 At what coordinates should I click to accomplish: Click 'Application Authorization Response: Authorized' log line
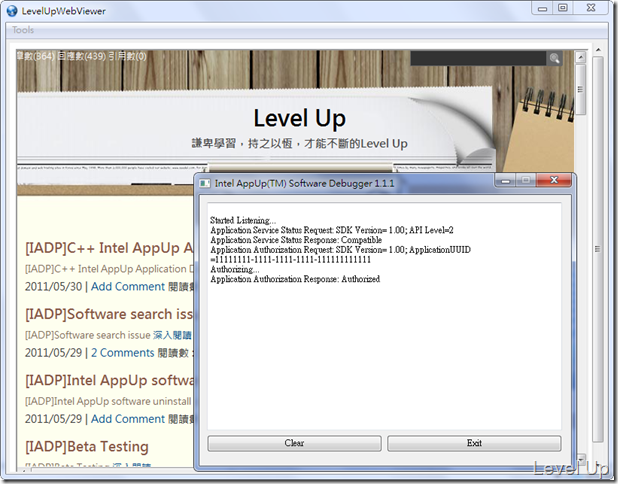(x=295, y=279)
